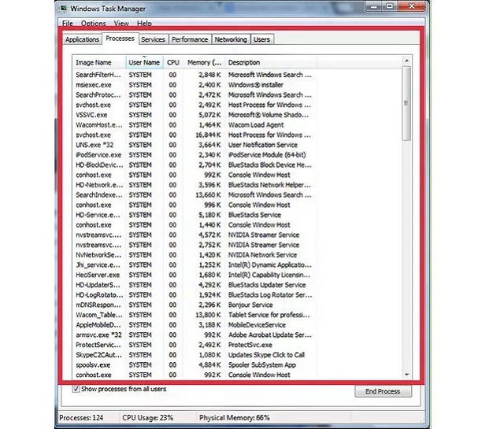Select the HD-Network.e... process

click(195, 185)
